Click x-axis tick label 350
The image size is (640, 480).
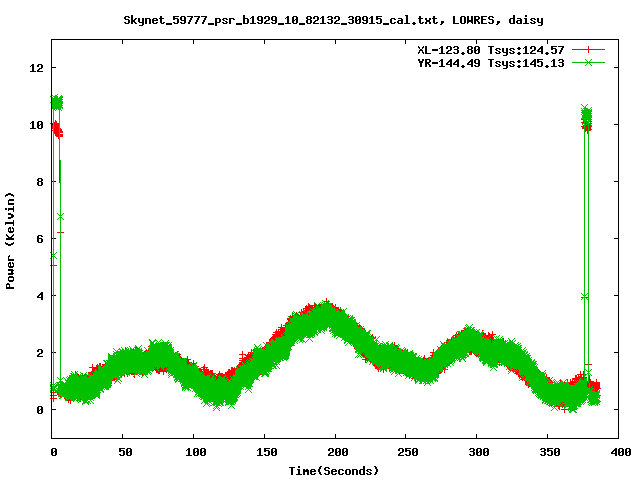tap(550, 452)
